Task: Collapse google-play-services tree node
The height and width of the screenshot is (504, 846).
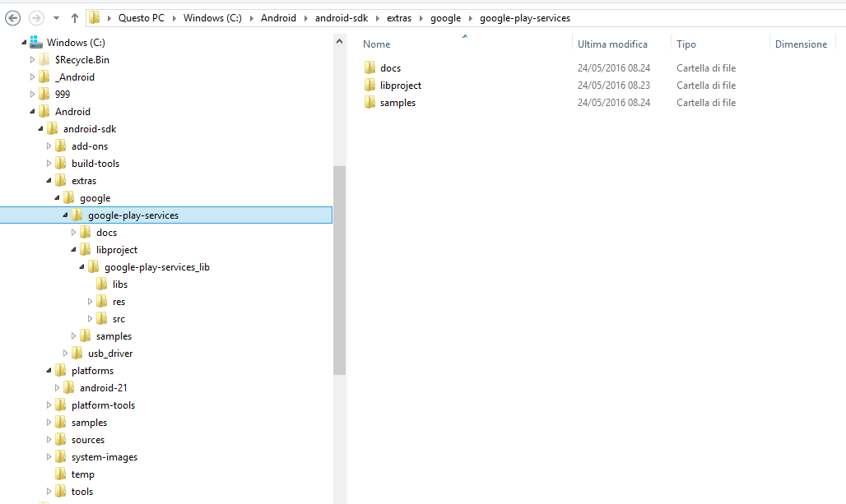Action: 65,215
